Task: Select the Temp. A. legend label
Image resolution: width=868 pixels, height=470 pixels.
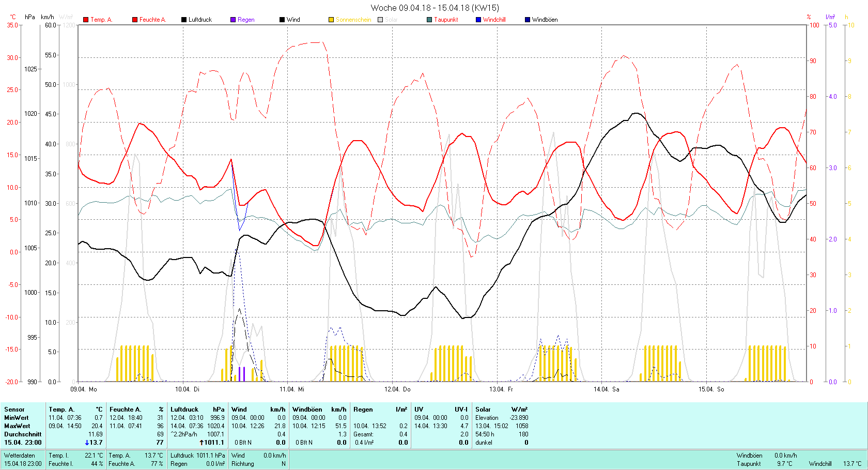Action: [x=101, y=20]
